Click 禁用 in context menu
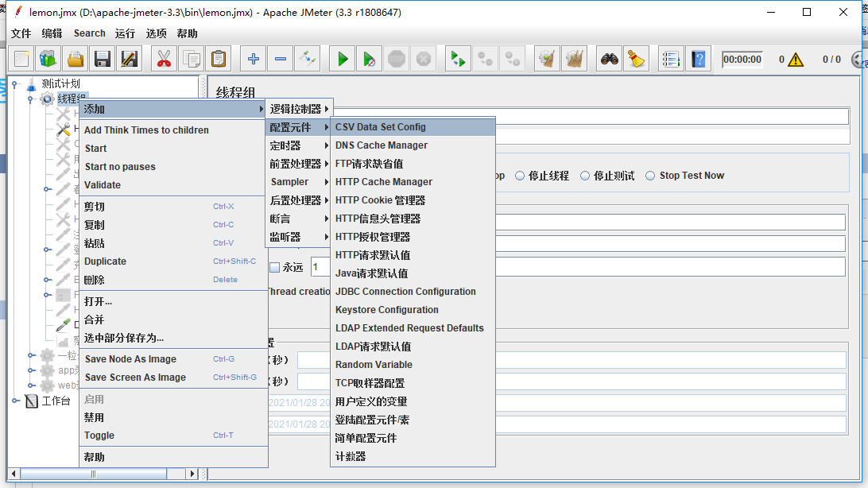The height and width of the screenshot is (488, 868). 173,418
